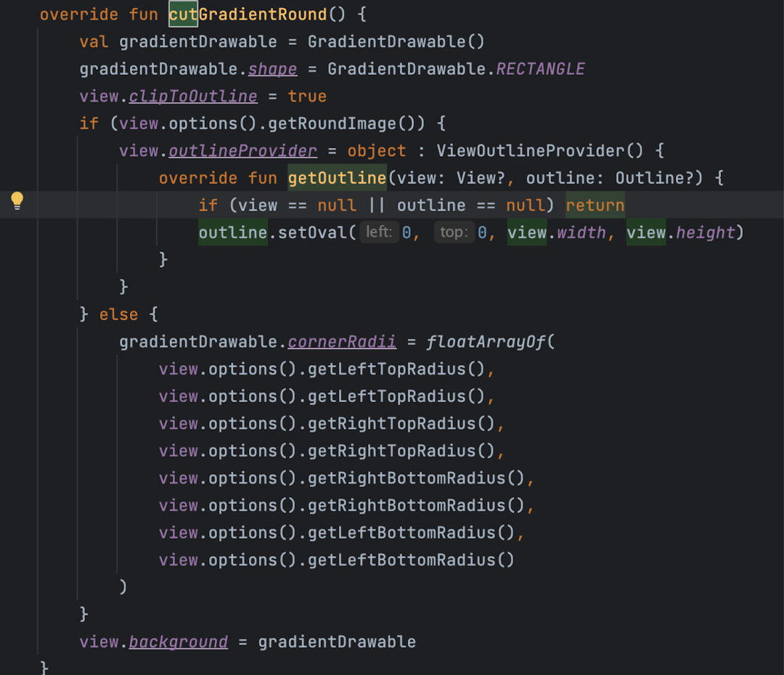The image size is (784, 675).
Task: Click the width property
Action: 581,232
